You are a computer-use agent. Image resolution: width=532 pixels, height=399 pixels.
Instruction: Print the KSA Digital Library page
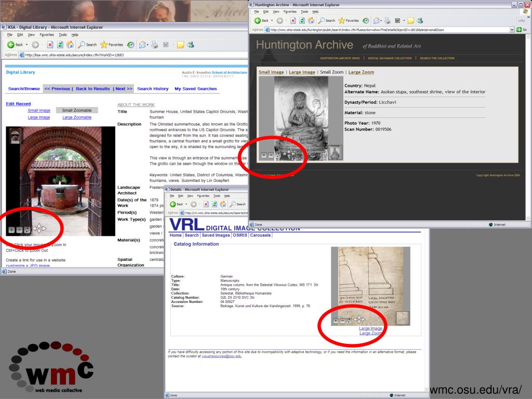(x=154, y=45)
